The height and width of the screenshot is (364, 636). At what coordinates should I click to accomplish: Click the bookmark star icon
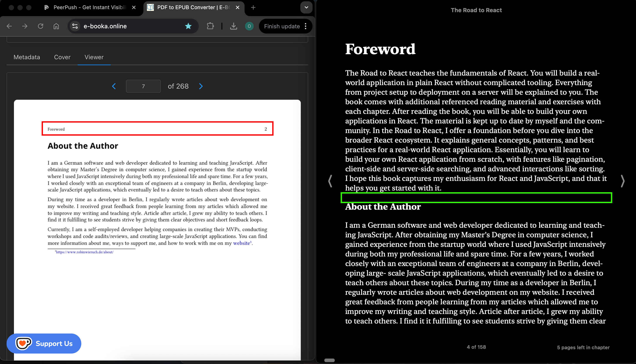coord(188,26)
